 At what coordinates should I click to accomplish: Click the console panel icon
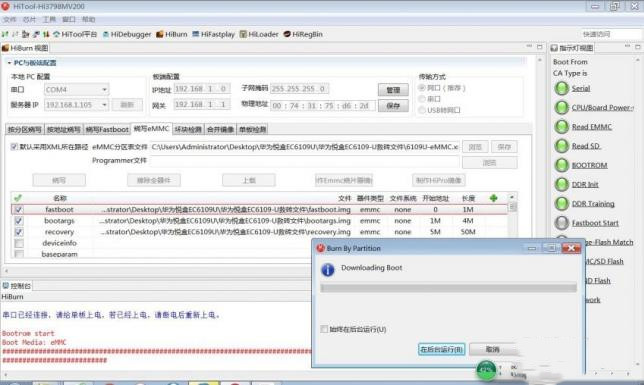coord(5,286)
